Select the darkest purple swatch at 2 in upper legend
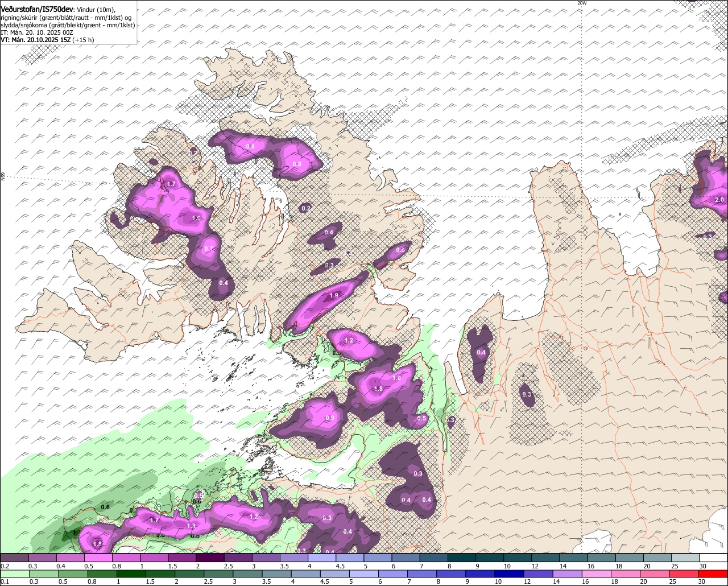The image size is (728, 586). 210,558
